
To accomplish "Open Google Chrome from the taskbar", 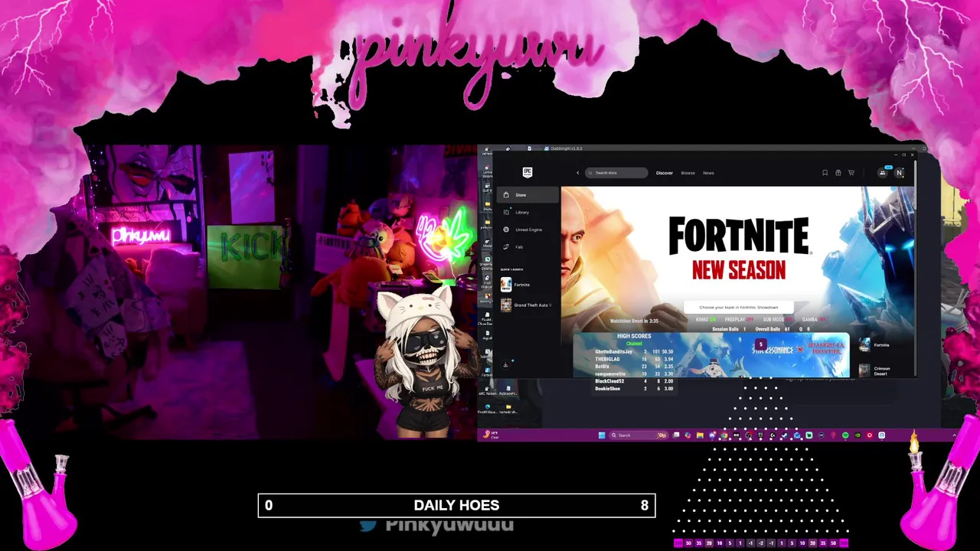I will (724, 435).
